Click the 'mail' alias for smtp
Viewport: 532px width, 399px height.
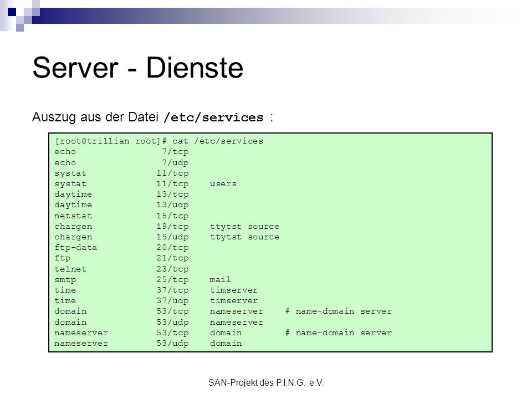pos(220,279)
